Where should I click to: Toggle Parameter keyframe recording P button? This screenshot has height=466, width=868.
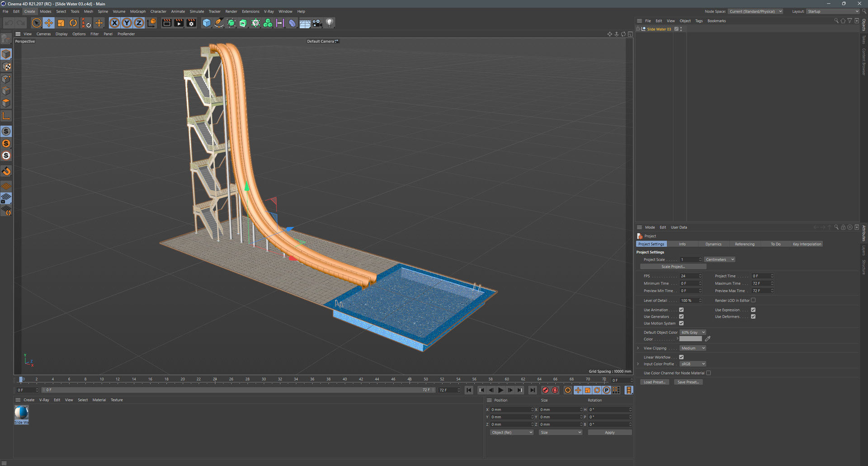pos(607,390)
